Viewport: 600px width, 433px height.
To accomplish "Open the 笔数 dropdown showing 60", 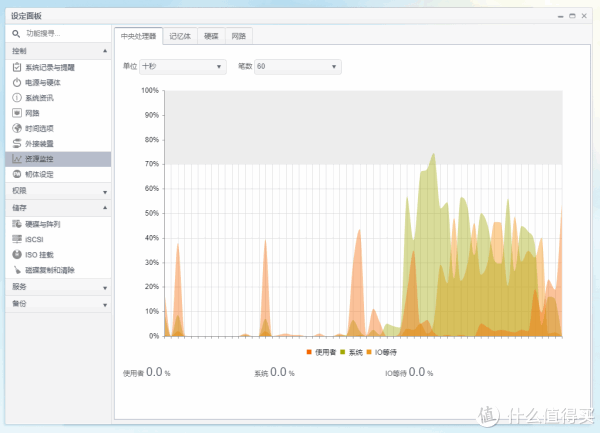I will [298, 67].
